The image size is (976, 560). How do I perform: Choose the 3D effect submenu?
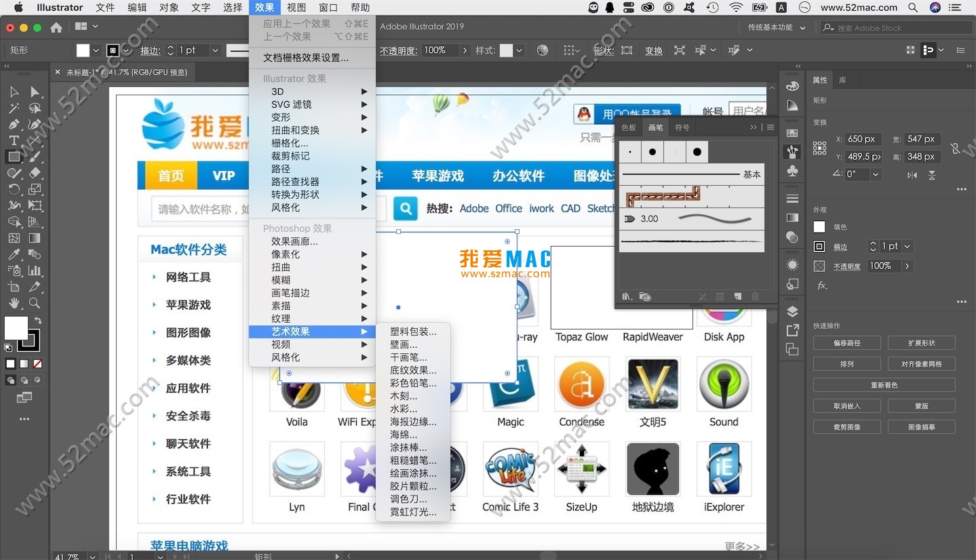point(312,92)
